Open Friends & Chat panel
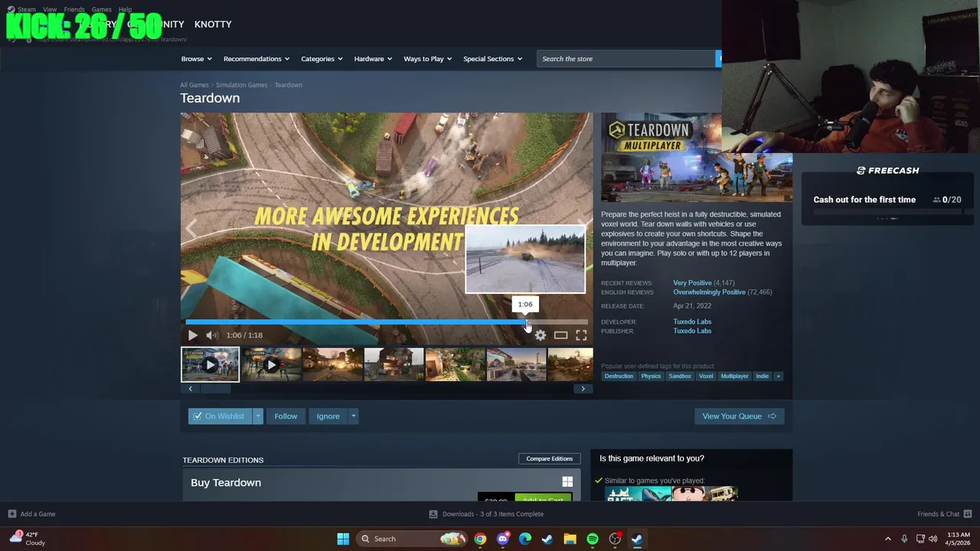The image size is (980, 551). tap(945, 514)
